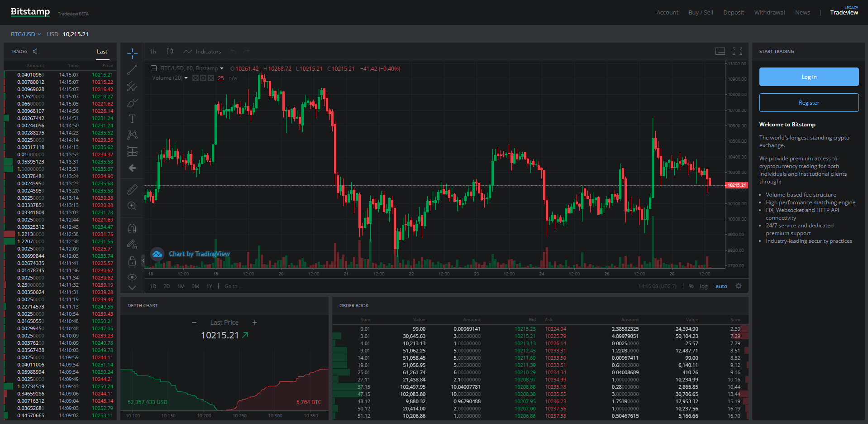Switch to Legacy Tradeview

click(844, 11)
